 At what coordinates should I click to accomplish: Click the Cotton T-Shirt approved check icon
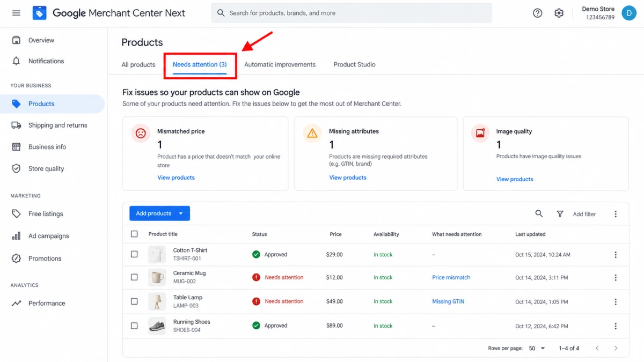(x=256, y=254)
